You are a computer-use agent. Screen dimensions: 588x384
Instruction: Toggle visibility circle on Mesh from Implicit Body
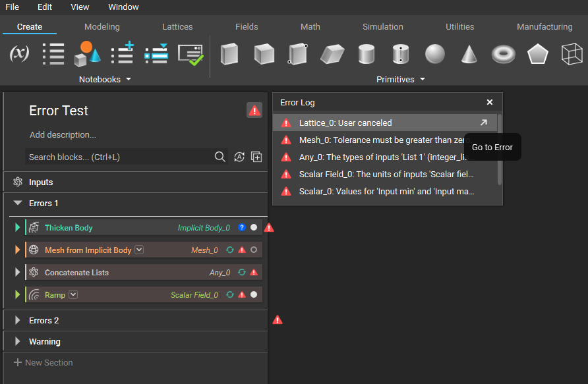coord(254,250)
